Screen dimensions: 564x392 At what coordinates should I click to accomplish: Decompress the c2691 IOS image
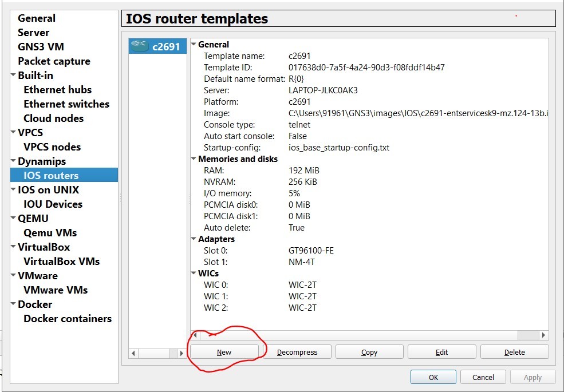tap(298, 351)
